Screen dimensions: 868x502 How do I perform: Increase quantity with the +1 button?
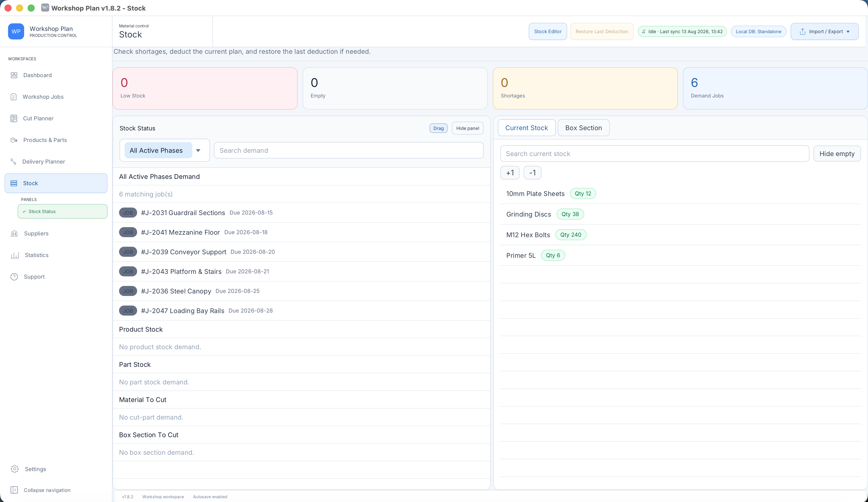(x=510, y=173)
